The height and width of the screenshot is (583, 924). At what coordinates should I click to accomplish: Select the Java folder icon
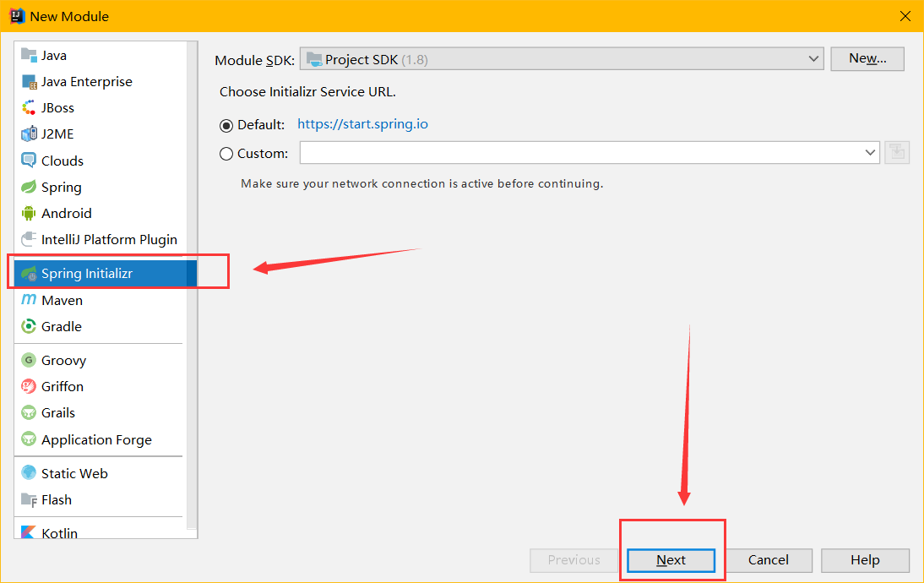pos(28,55)
